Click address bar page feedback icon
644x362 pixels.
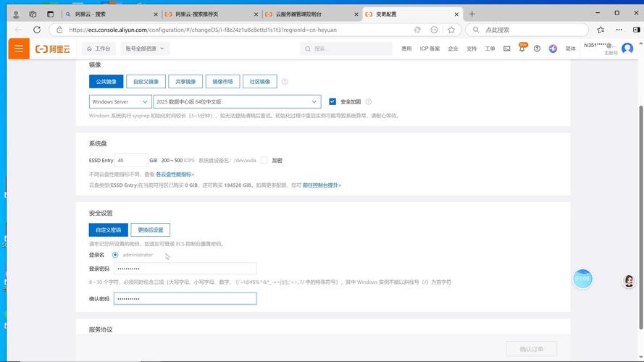pos(434,30)
